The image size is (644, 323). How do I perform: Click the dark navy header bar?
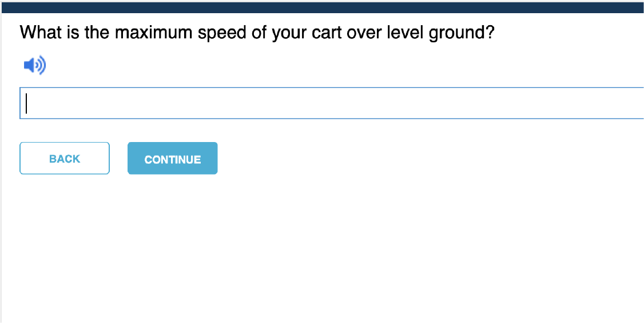(322, 7)
